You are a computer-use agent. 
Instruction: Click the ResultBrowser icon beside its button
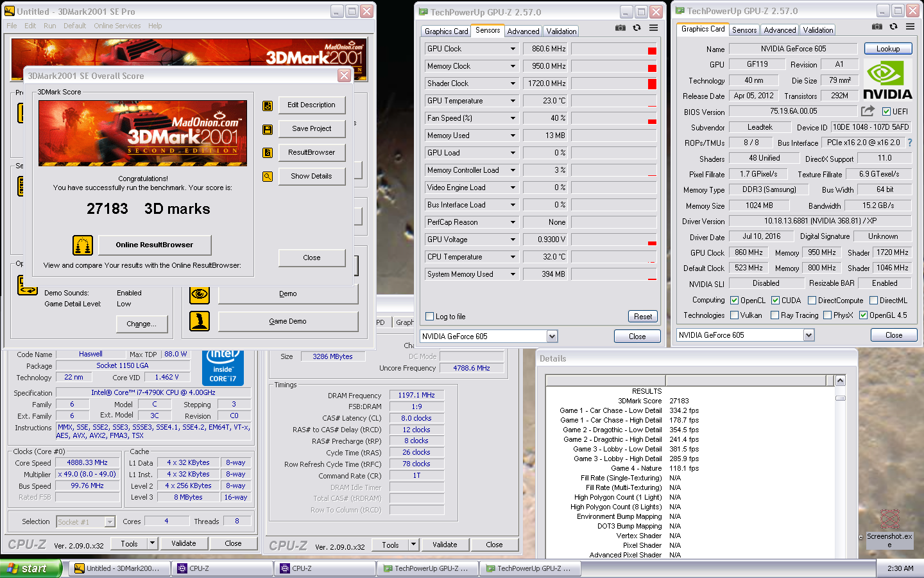(268, 153)
